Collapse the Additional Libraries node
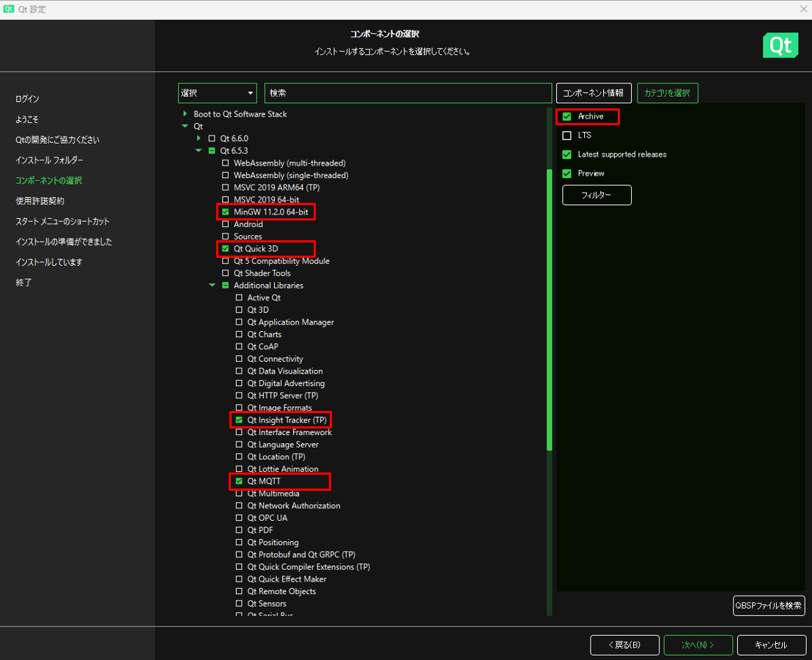812x660 pixels. click(212, 286)
